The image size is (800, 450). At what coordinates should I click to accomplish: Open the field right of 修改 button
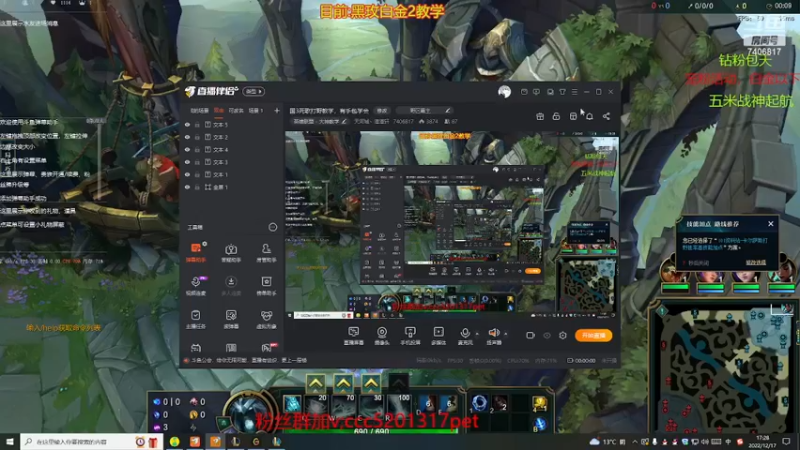pyautogui.click(x=423, y=111)
